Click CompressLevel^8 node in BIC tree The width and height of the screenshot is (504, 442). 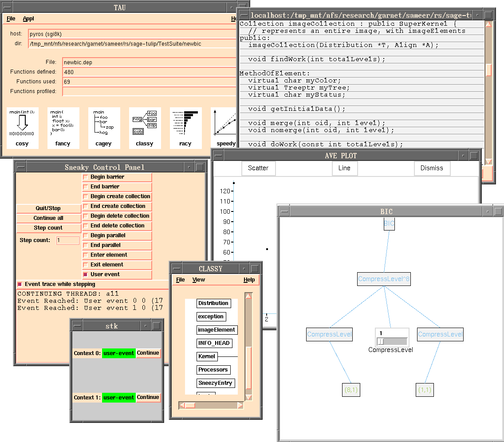[384, 279]
